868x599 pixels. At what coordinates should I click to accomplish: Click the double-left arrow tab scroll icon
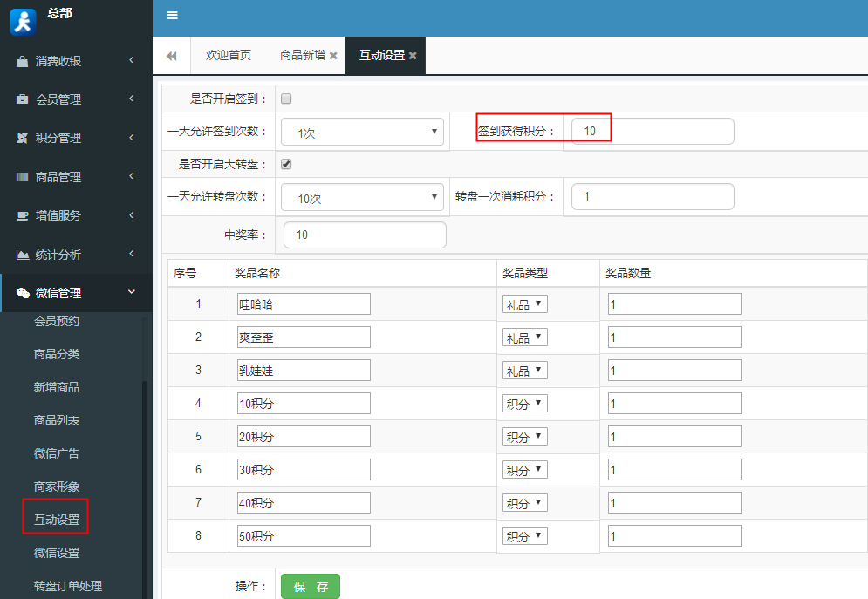click(171, 55)
